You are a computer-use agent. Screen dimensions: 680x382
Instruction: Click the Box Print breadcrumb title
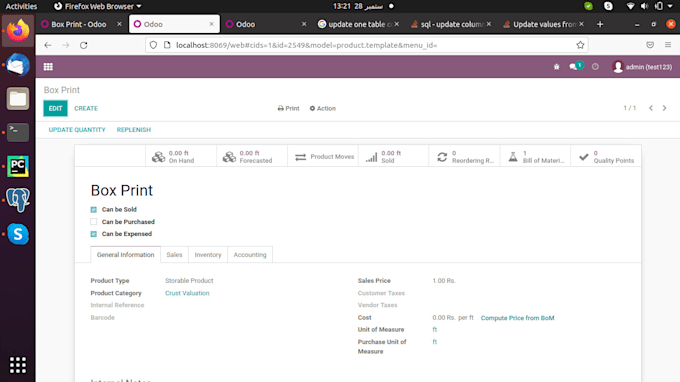pyautogui.click(x=62, y=90)
